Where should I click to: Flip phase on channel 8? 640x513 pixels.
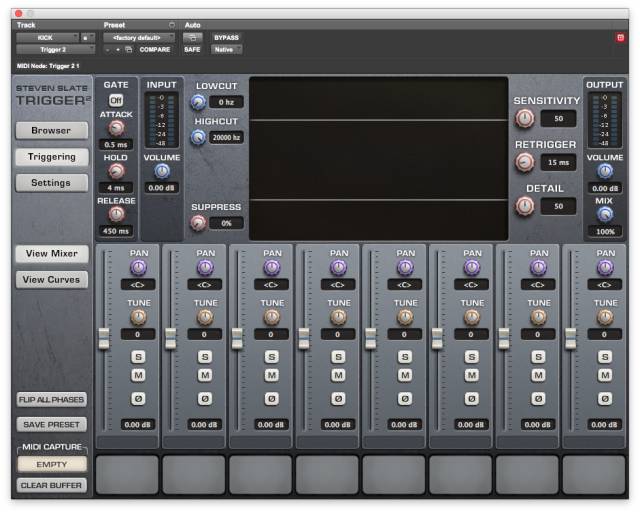605,398
